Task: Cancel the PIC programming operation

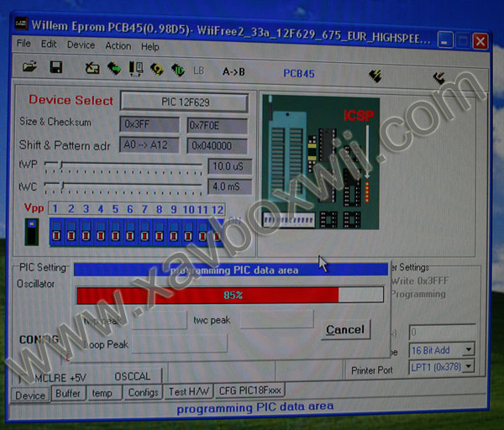Action: pos(345,329)
